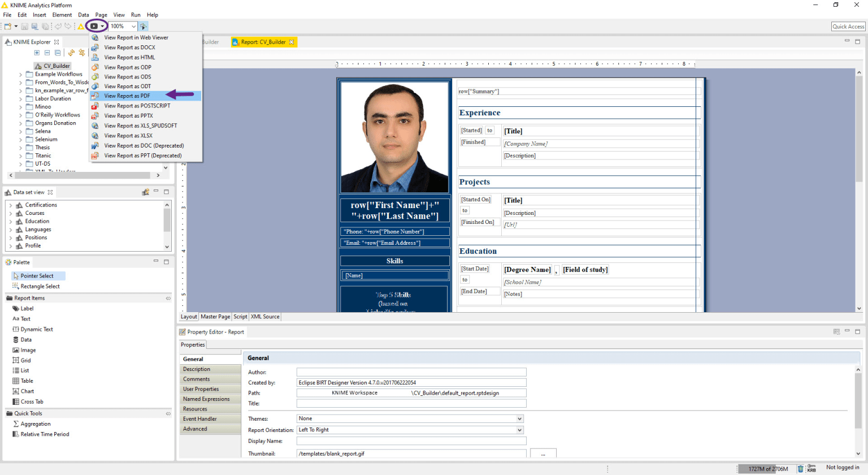Pick the Chart report item
The image size is (868, 475).
[23, 391]
